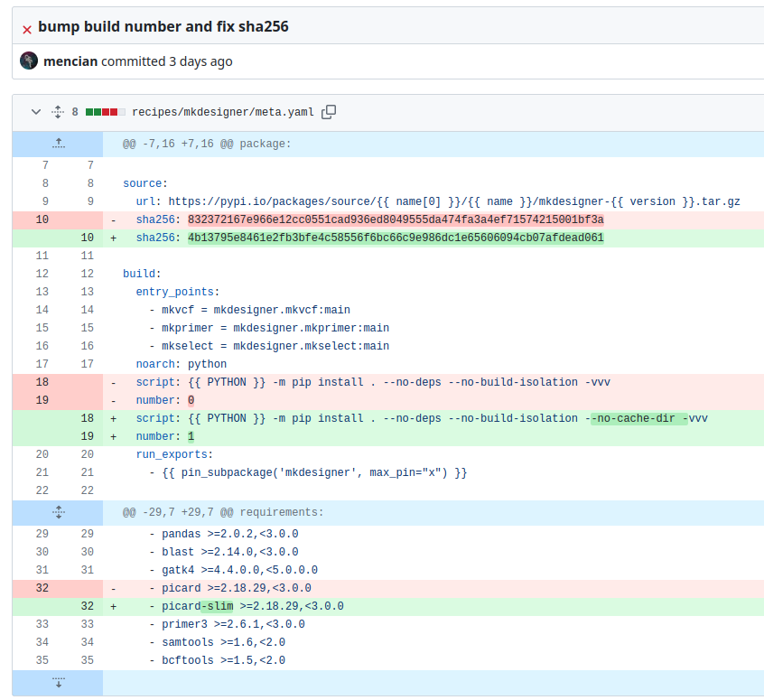Click minus marker on removed script line
This screenshot has width=764, height=700.
click(114, 383)
